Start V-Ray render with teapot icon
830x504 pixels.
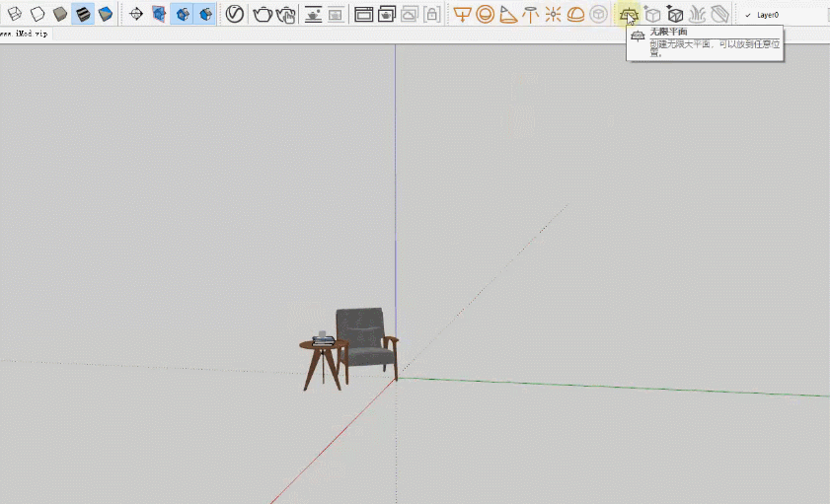pos(262,14)
